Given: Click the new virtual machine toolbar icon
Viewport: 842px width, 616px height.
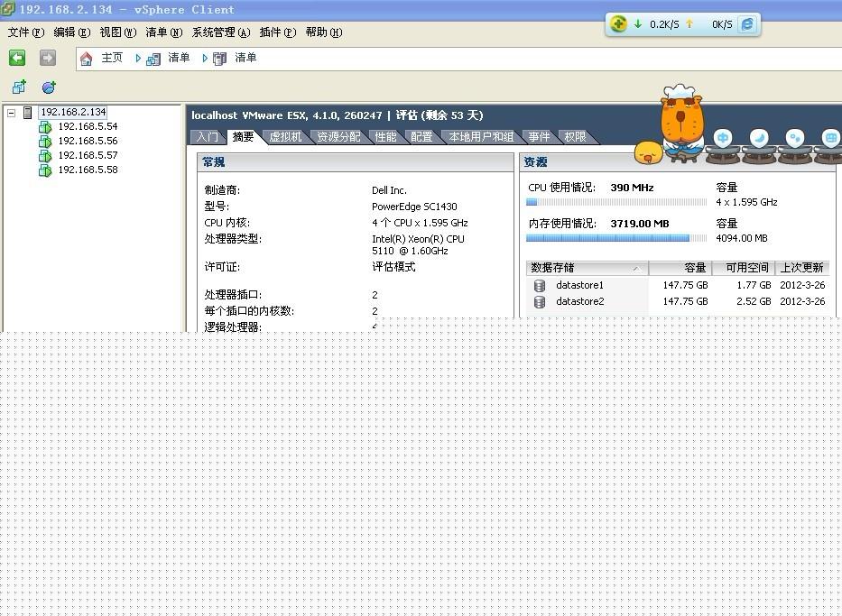Looking at the screenshot, I should pyautogui.click(x=19, y=87).
